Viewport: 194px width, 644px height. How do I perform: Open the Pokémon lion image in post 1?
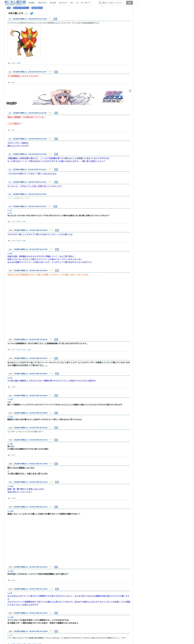[24, 42]
